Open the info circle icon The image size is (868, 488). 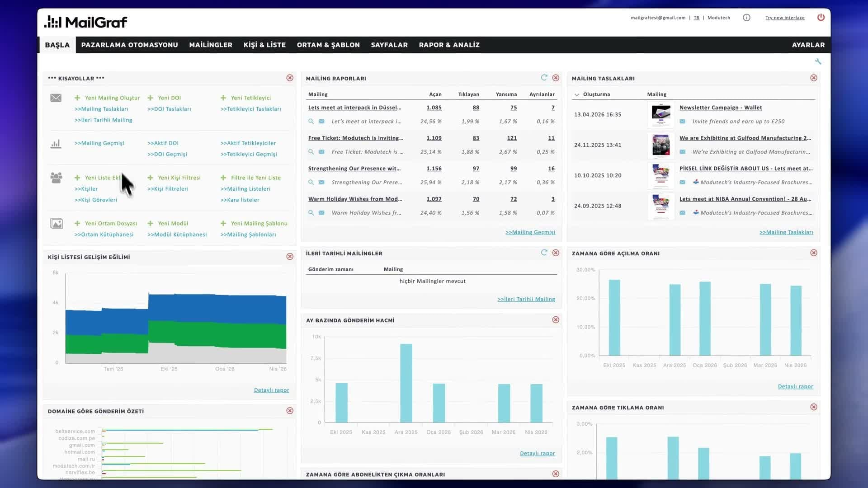(746, 18)
